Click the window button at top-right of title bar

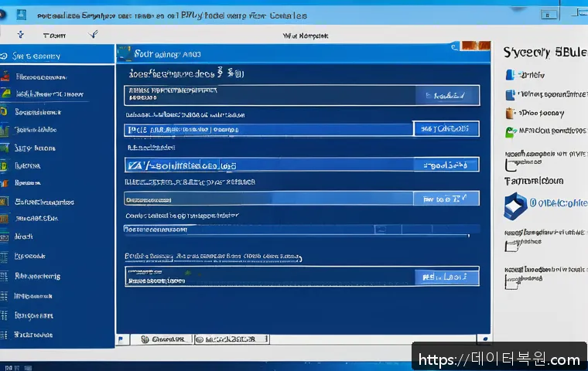(x=549, y=15)
